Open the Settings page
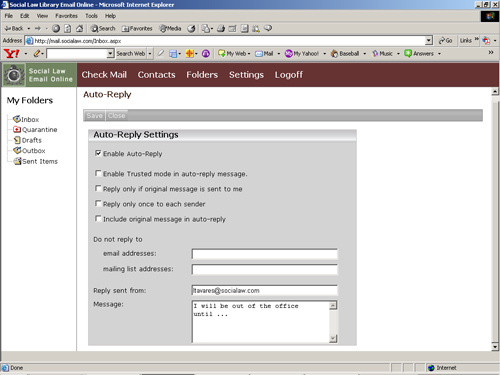The width and height of the screenshot is (500, 375). click(246, 75)
